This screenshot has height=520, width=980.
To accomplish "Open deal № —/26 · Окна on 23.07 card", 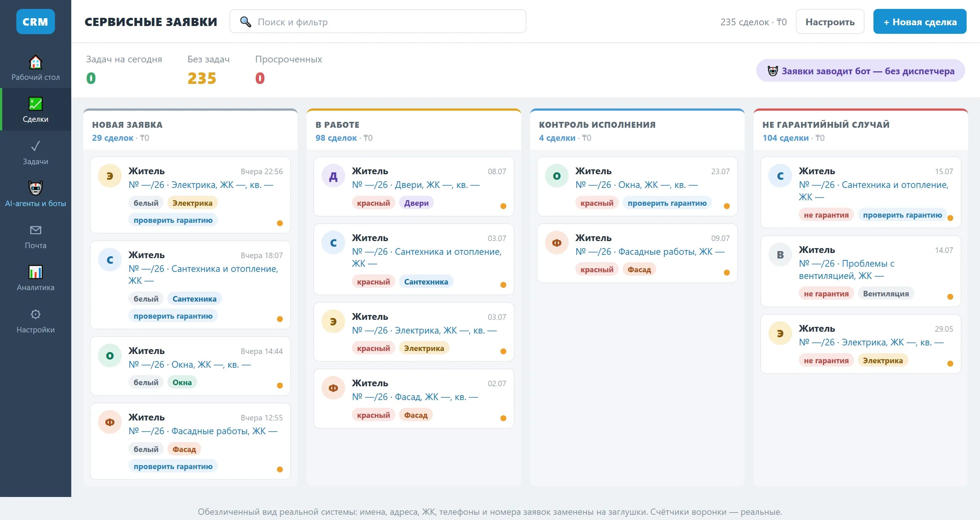I will [x=637, y=185].
